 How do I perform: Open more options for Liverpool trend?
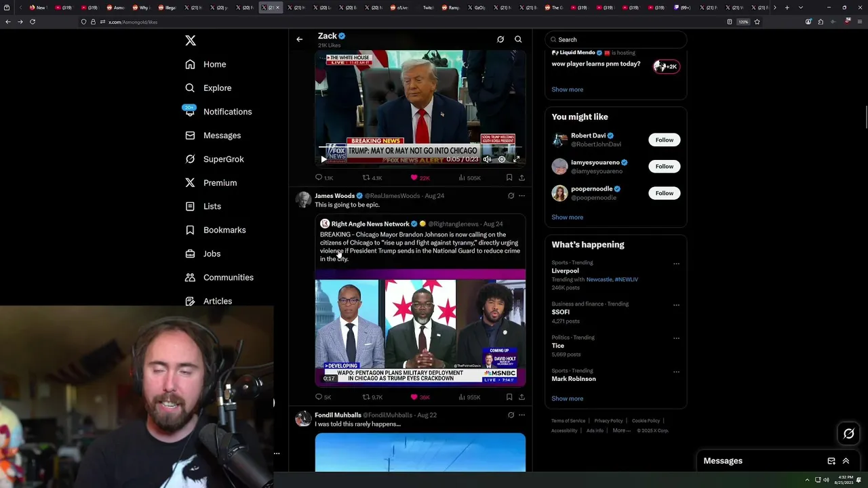pos(676,264)
